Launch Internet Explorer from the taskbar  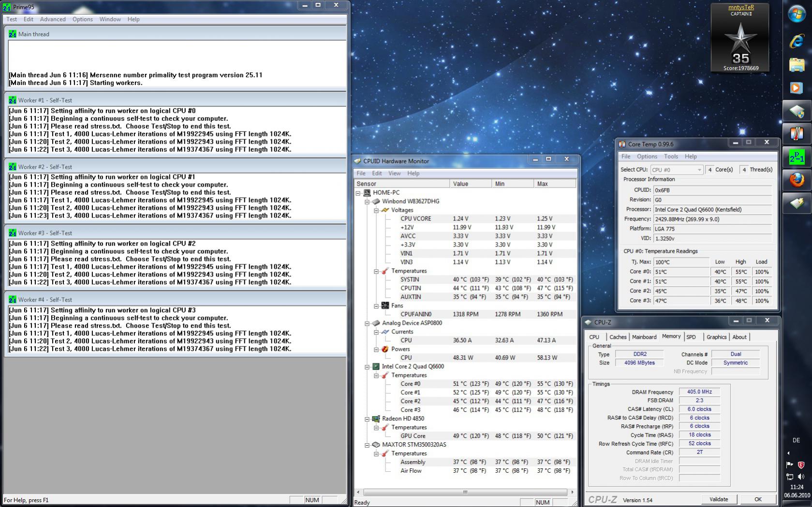797,41
